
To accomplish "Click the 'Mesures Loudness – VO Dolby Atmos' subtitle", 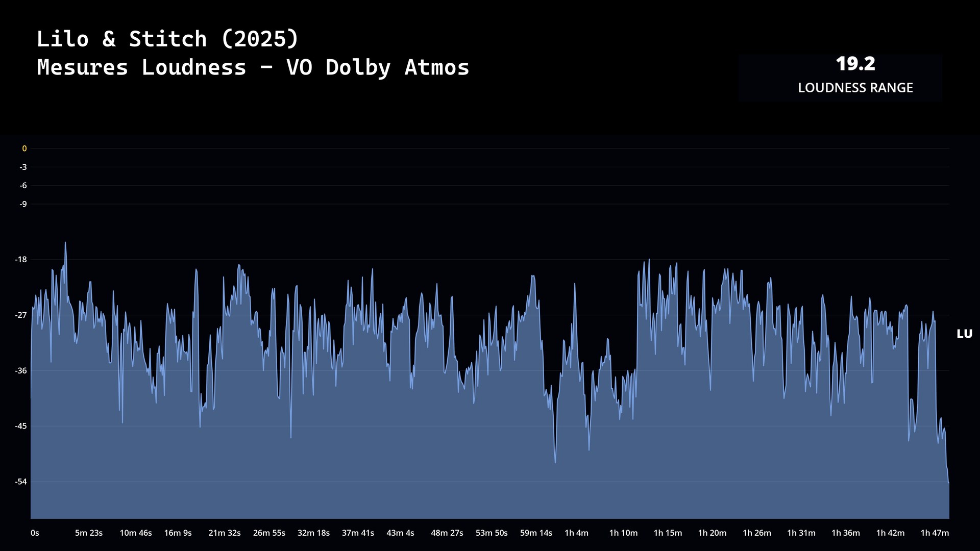I will pos(253,68).
